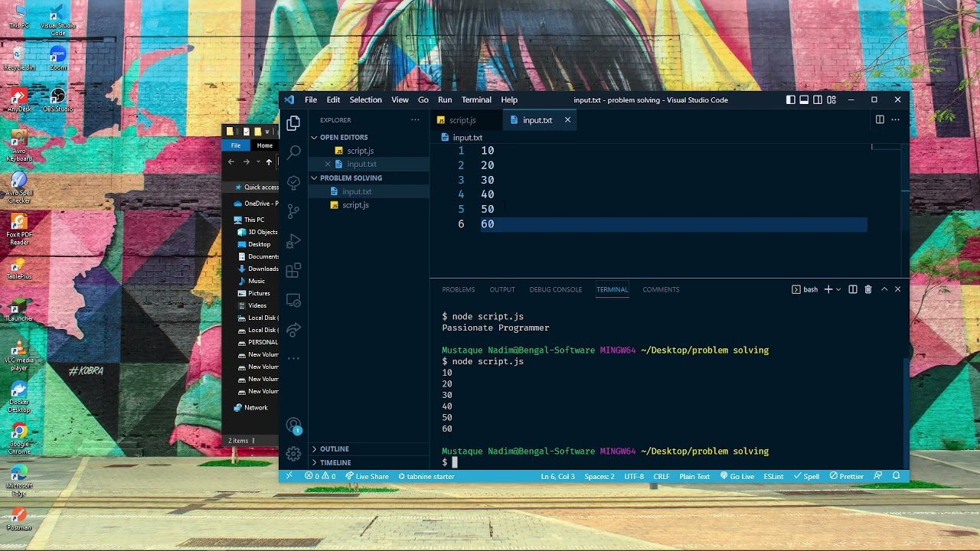Screen dimensions: 980x551
Task: Switch to the Problems panel tab
Action: 459,289
